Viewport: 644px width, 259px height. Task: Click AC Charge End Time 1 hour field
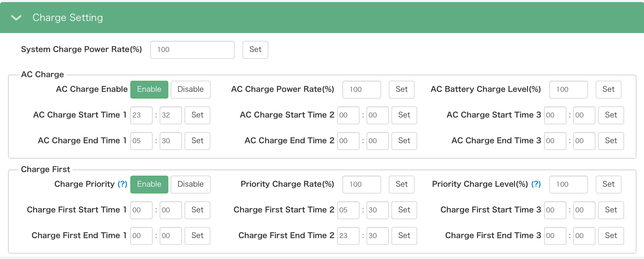[x=141, y=141]
